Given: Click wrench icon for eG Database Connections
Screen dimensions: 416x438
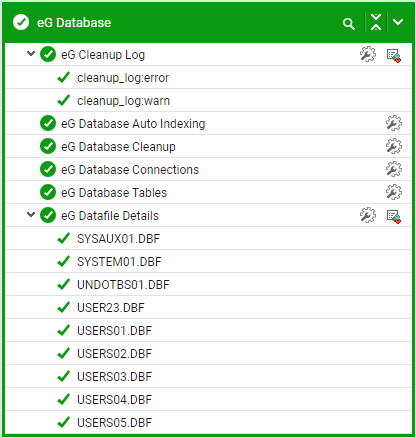Looking at the screenshot, I should click(394, 169).
